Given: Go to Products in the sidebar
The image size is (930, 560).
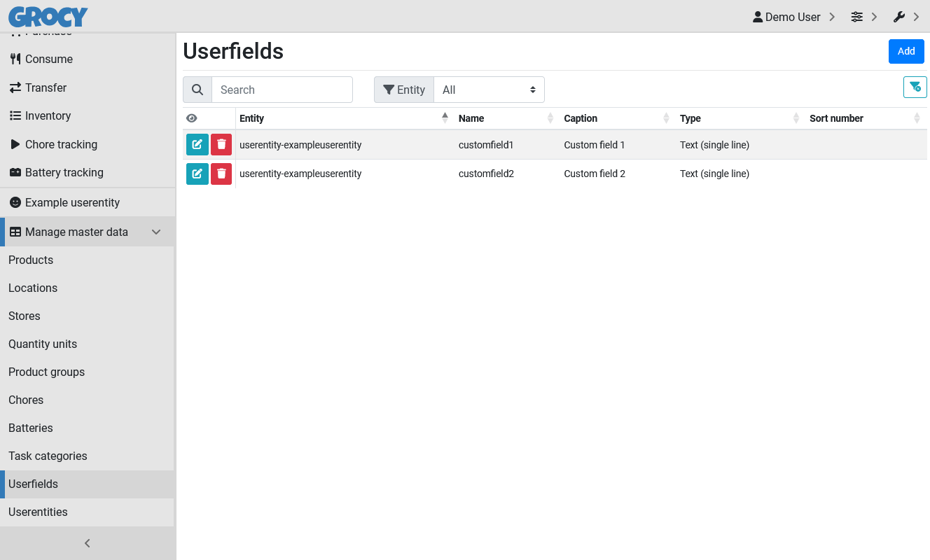Looking at the screenshot, I should tap(31, 260).
